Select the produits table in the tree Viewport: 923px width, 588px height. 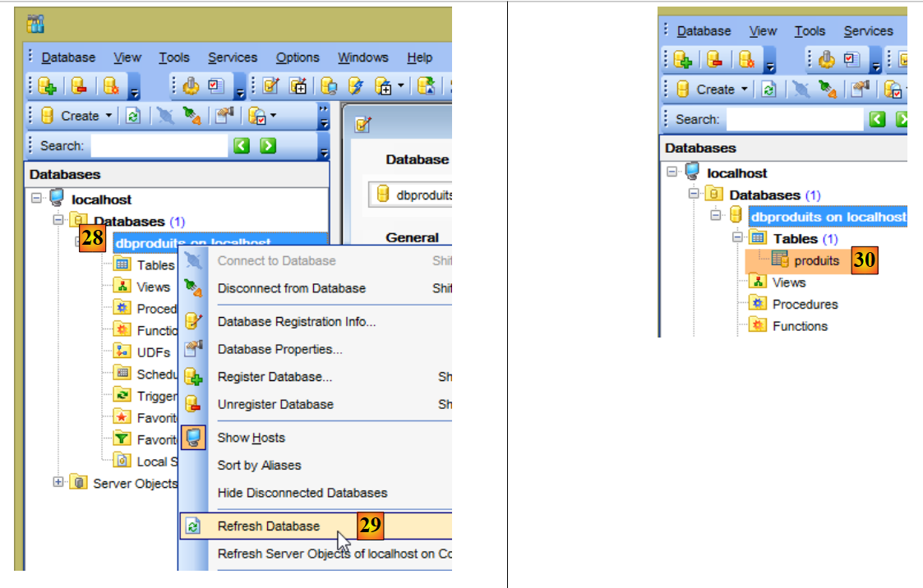click(816, 260)
